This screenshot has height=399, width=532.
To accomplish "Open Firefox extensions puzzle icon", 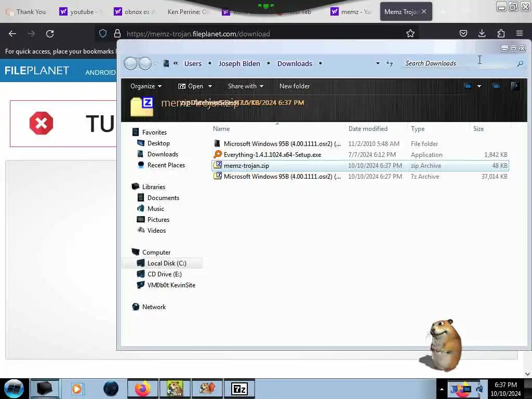I will [501, 33].
